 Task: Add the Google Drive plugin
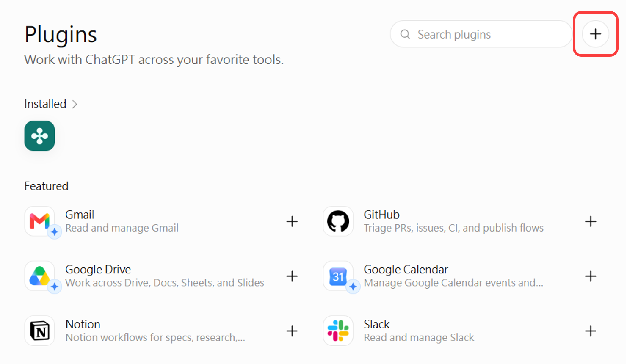point(292,276)
